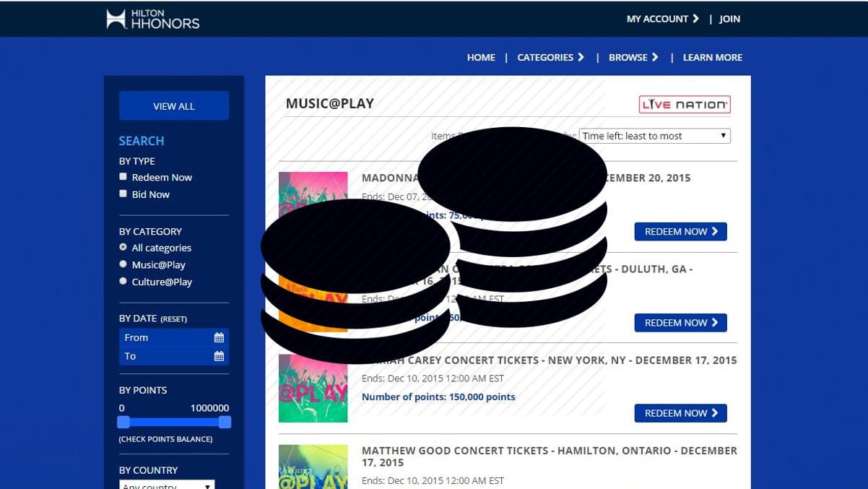Open the calendar icon in the From field
The image size is (868, 489).
[219, 337]
